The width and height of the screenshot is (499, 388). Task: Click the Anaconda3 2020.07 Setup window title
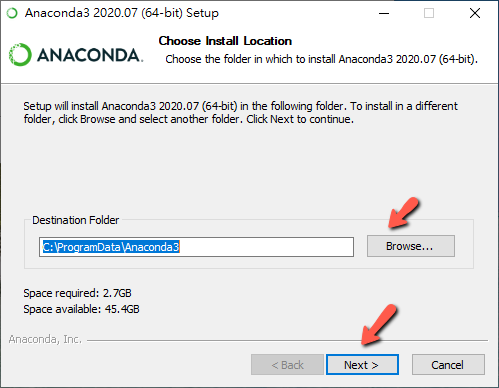pyautogui.click(x=122, y=13)
